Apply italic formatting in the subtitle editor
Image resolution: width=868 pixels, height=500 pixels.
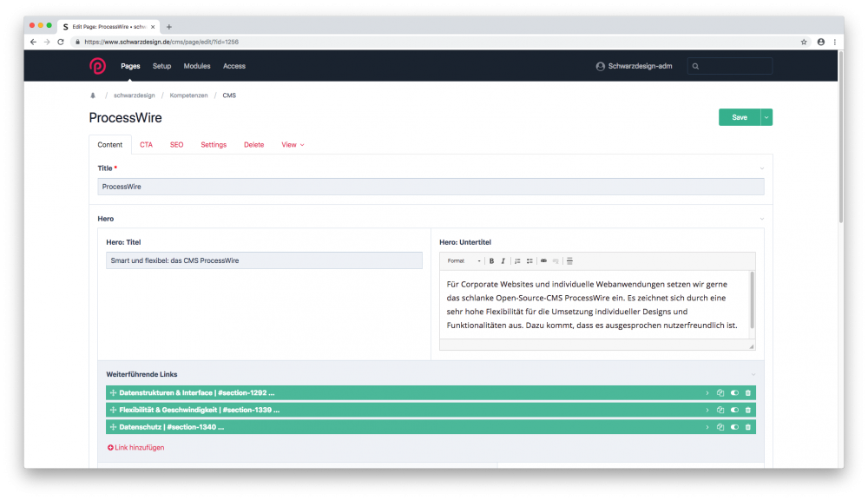pos(503,260)
